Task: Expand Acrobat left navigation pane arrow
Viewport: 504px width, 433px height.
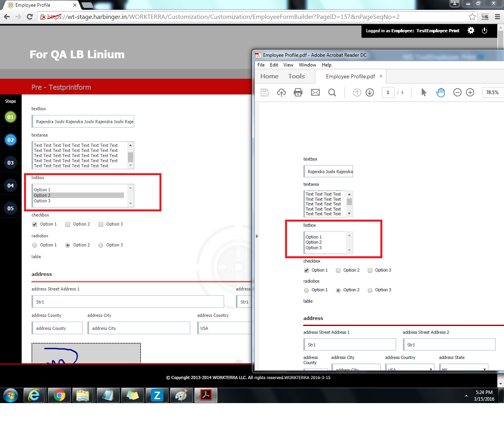Action: coord(257,236)
